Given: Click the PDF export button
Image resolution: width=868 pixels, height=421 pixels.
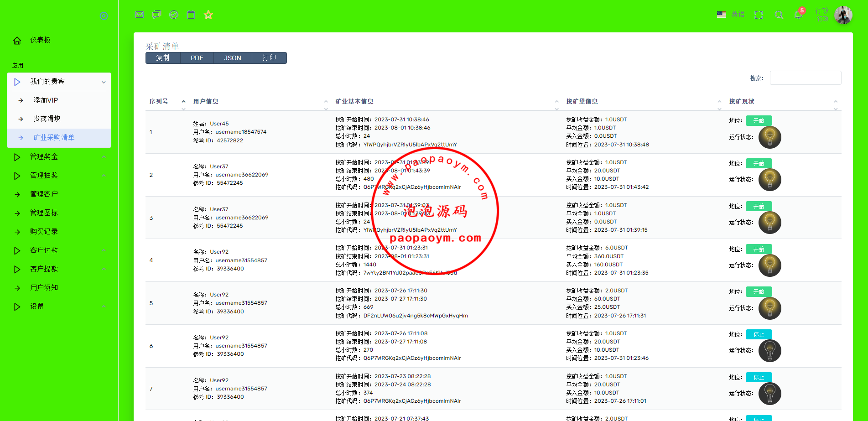Looking at the screenshot, I should [197, 58].
